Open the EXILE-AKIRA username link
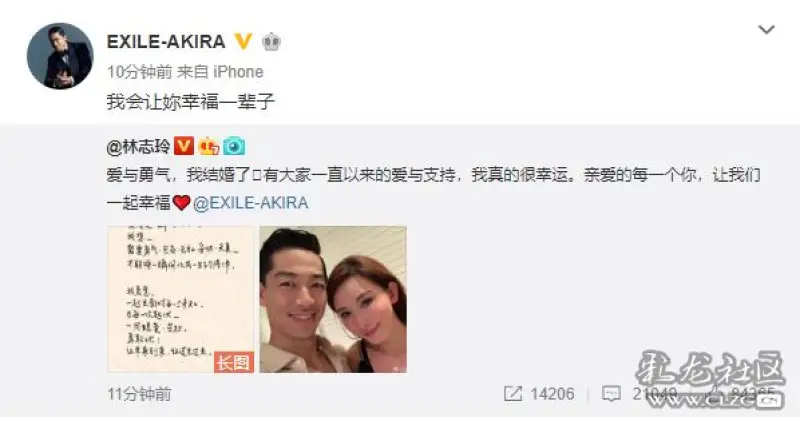This screenshot has width=800, height=425. (x=166, y=41)
